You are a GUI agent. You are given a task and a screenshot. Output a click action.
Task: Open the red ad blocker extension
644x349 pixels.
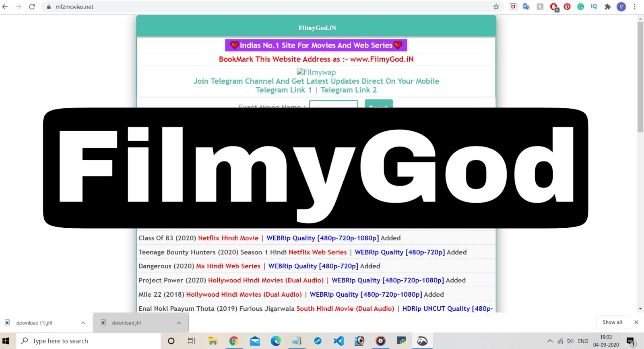click(554, 7)
